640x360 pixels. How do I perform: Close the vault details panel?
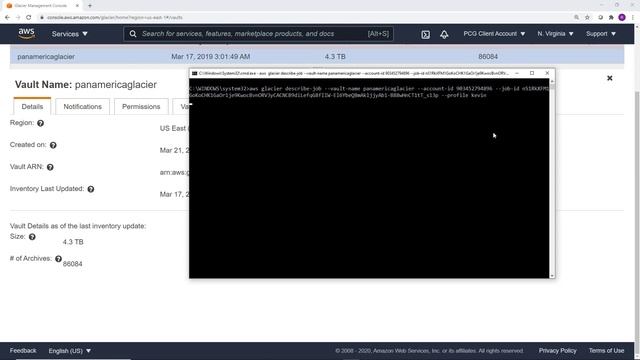[x=609, y=78]
